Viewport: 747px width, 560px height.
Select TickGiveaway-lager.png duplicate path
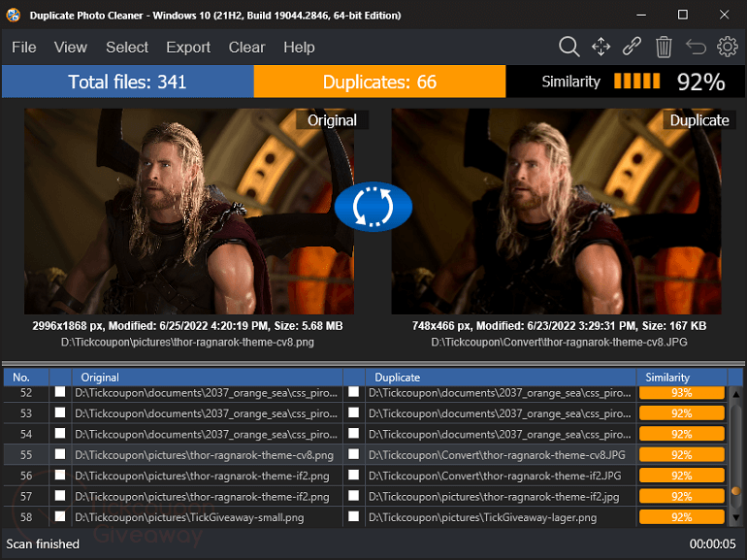pyautogui.click(x=482, y=517)
